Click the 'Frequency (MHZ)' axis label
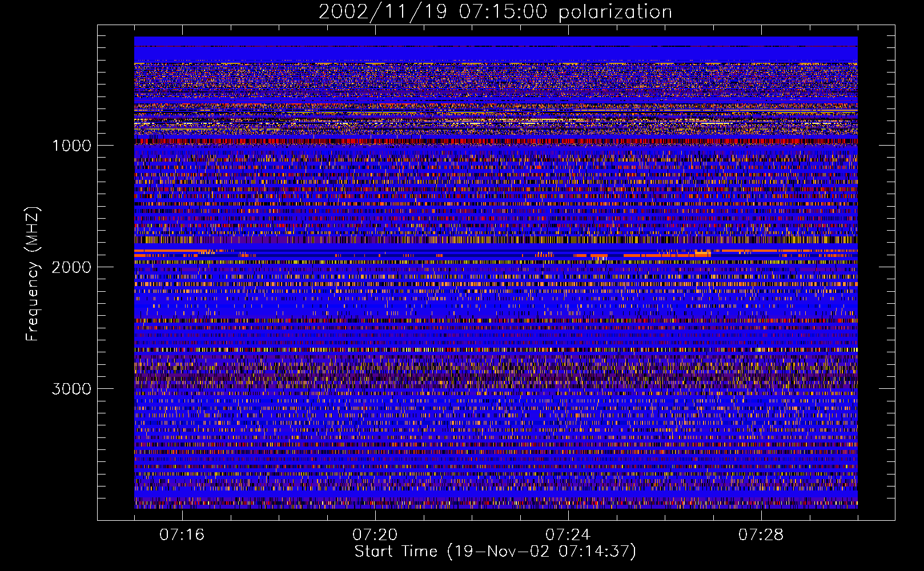This screenshot has height=571, width=924. click(x=33, y=274)
